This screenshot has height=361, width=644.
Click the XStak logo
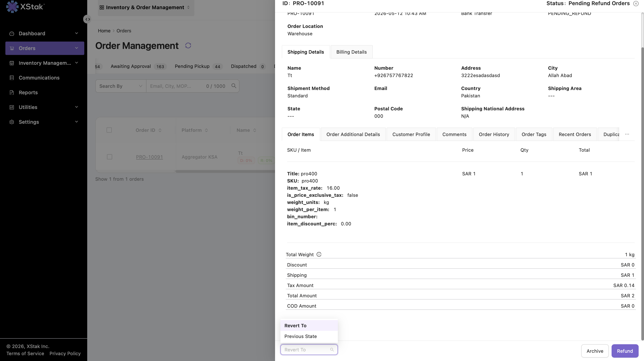tap(25, 6)
